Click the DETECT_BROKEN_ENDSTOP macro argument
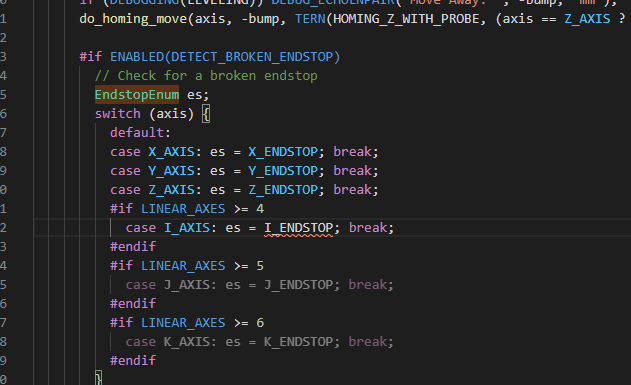 252,57
